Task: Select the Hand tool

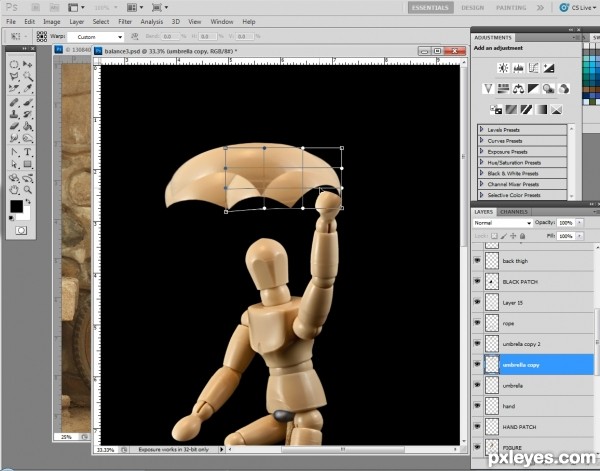Action: (14, 190)
